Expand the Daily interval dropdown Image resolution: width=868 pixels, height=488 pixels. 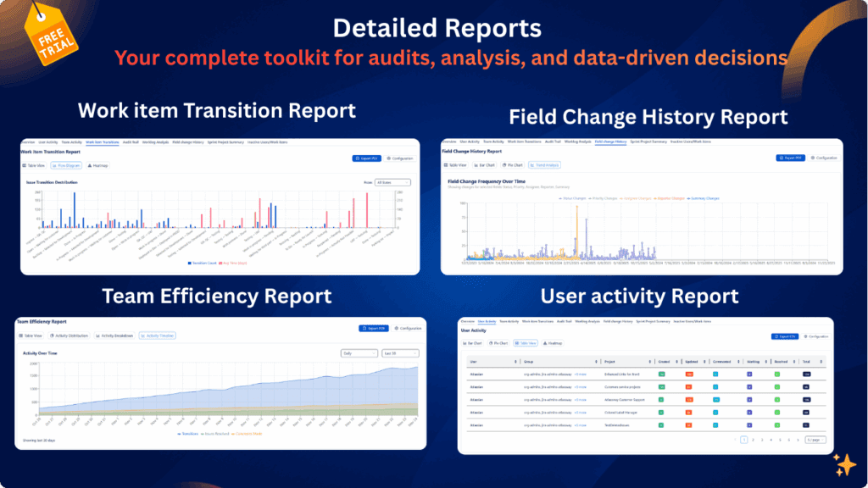click(359, 353)
